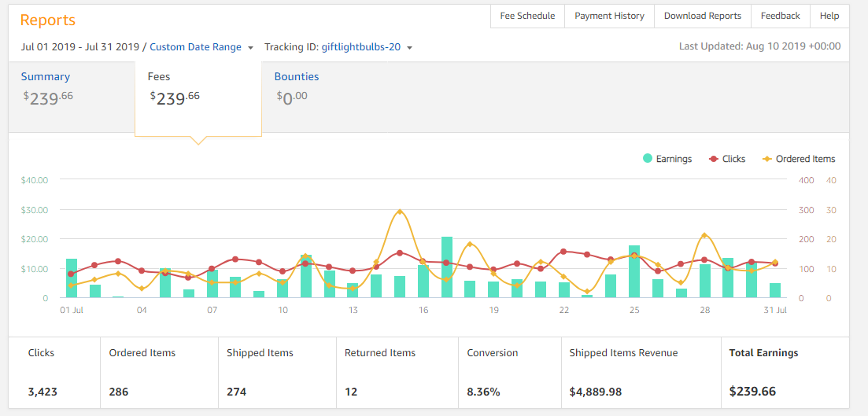Open the Fee Schedule page
Screen dimensions: 868x416
click(527, 16)
